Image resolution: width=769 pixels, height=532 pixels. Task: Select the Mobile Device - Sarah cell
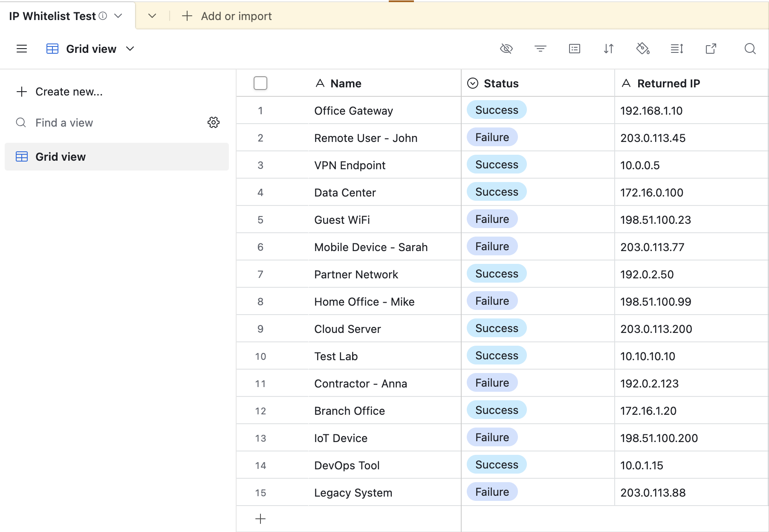[x=384, y=247]
